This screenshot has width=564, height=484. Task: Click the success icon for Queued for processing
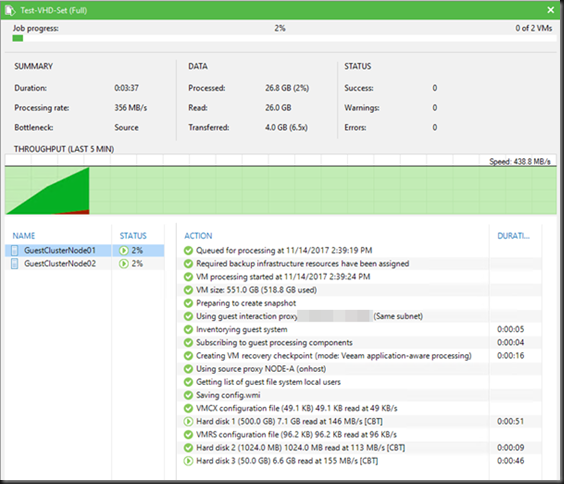pos(188,250)
